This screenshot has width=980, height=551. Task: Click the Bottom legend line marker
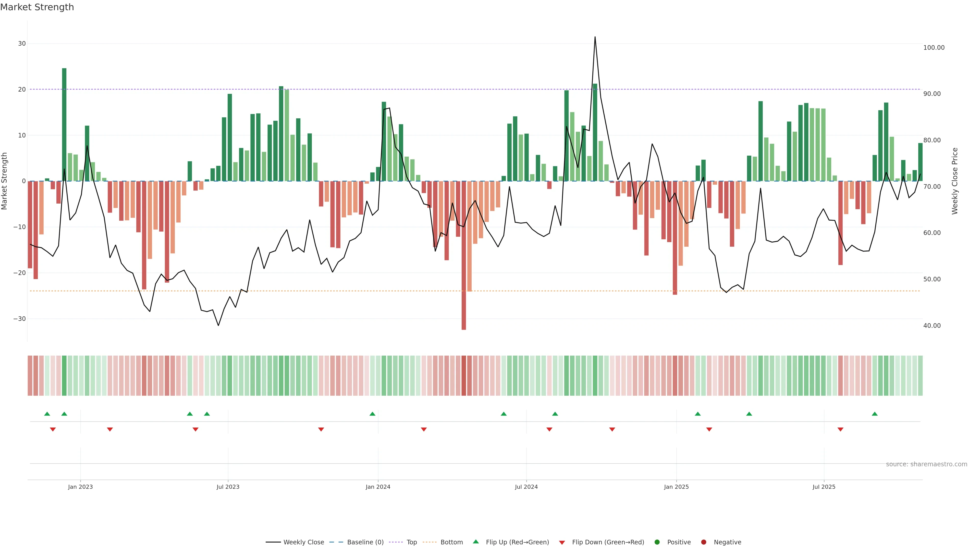(x=430, y=542)
